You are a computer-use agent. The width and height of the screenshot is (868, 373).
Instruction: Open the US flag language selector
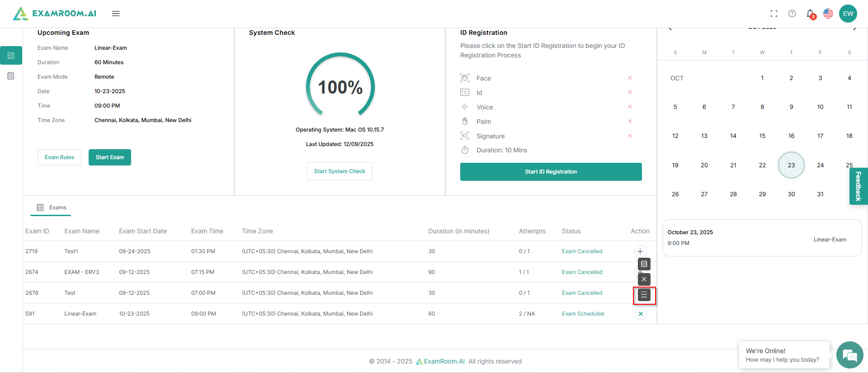[x=828, y=14]
